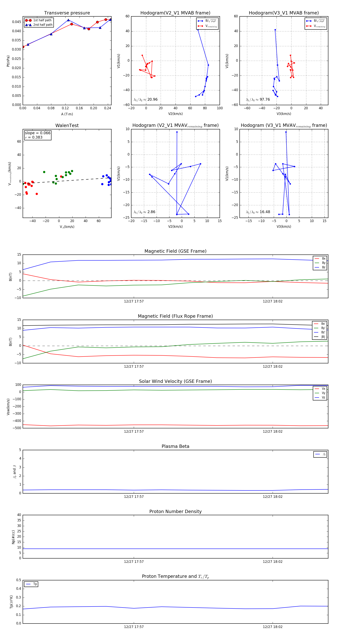Image resolution: width=351 pixels, height=644 pixels.
Task: Click the 'Plasma Beta' panel title
Action: [x=175, y=447]
